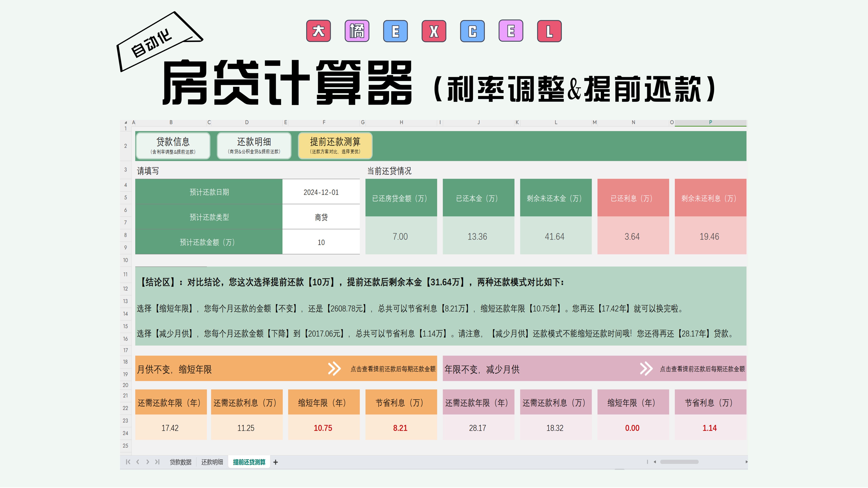Screen dimensions: 868x488
Task: Click scrollbar right arrow
Action: click(x=746, y=462)
